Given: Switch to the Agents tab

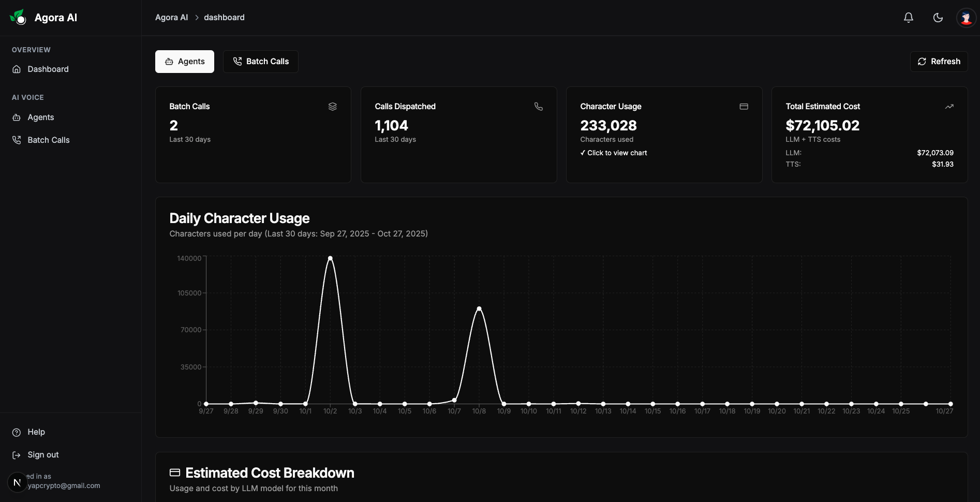Looking at the screenshot, I should pos(185,62).
